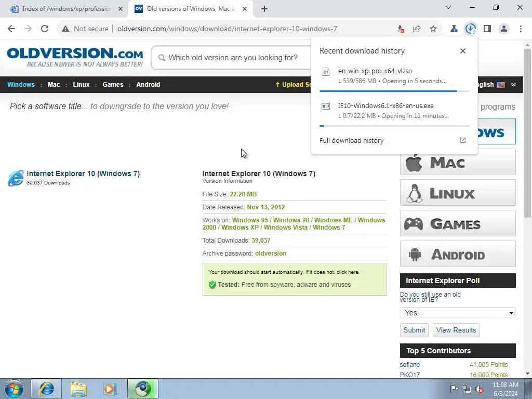532x399 pixels.
Task: Open the Games menu item
Action: (x=113, y=85)
